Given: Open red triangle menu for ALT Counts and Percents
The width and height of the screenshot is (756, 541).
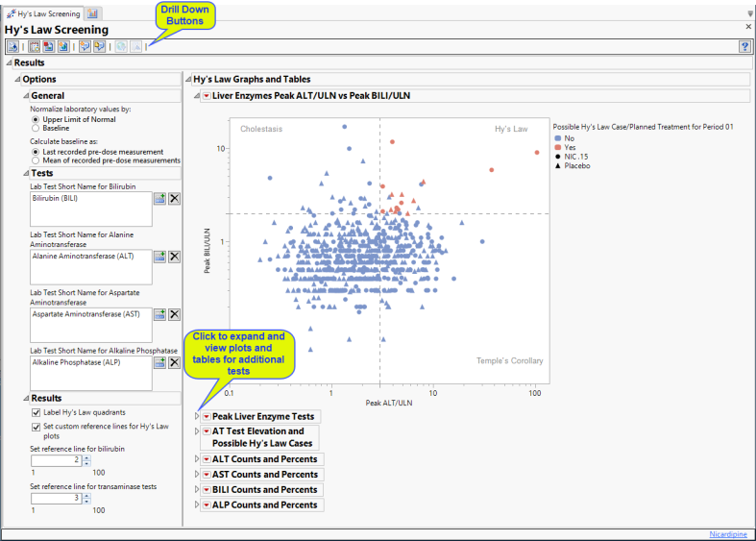Looking at the screenshot, I should pos(207,459).
